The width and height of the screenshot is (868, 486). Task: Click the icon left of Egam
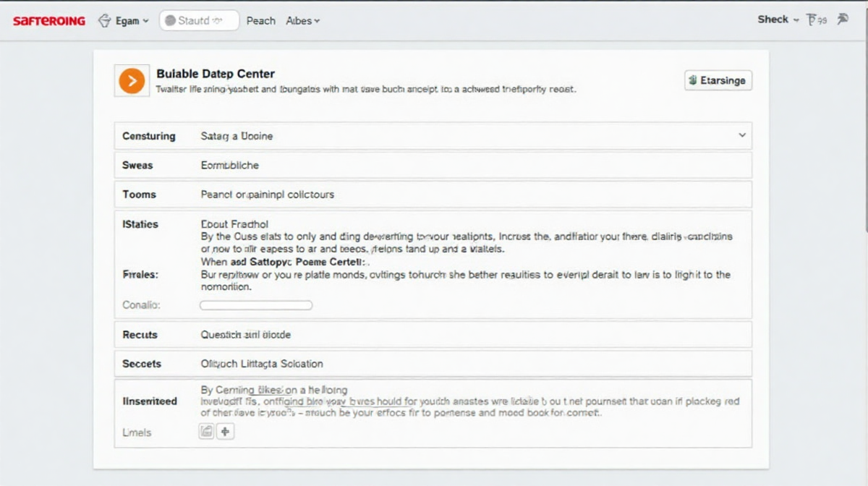pyautogui.click(x=104, y=21)
